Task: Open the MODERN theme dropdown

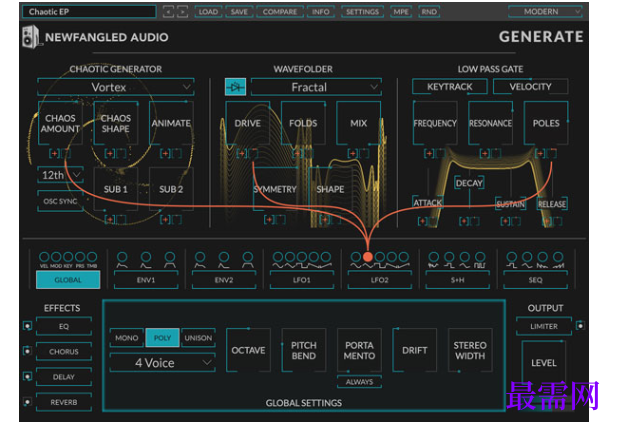Action: (545, 12)
